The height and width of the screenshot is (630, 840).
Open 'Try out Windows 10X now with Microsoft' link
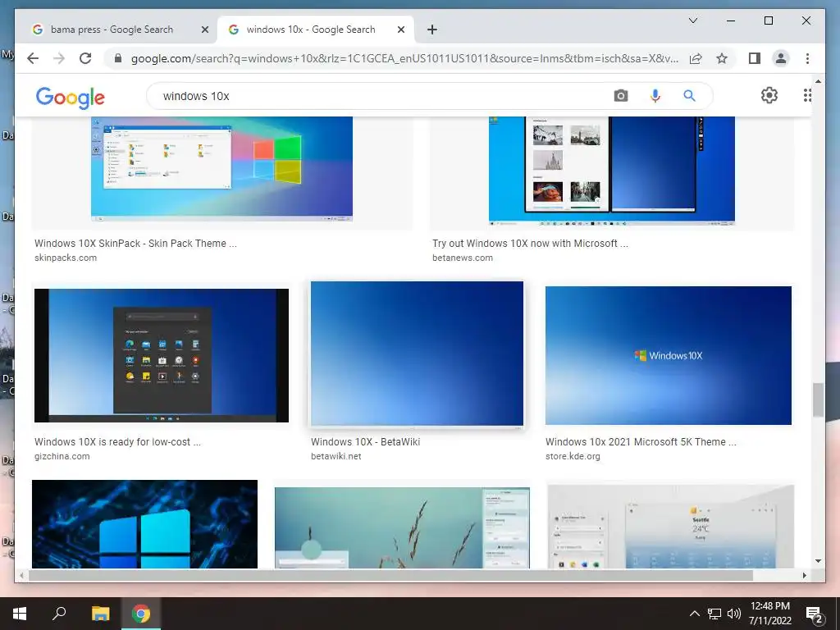pyautogui.click(x=531, y=243)
